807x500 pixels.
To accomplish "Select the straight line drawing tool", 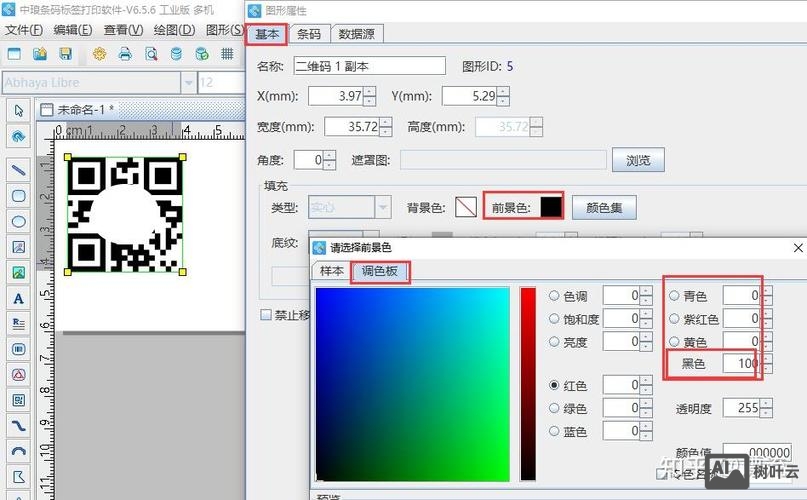I will coord(19,170).
